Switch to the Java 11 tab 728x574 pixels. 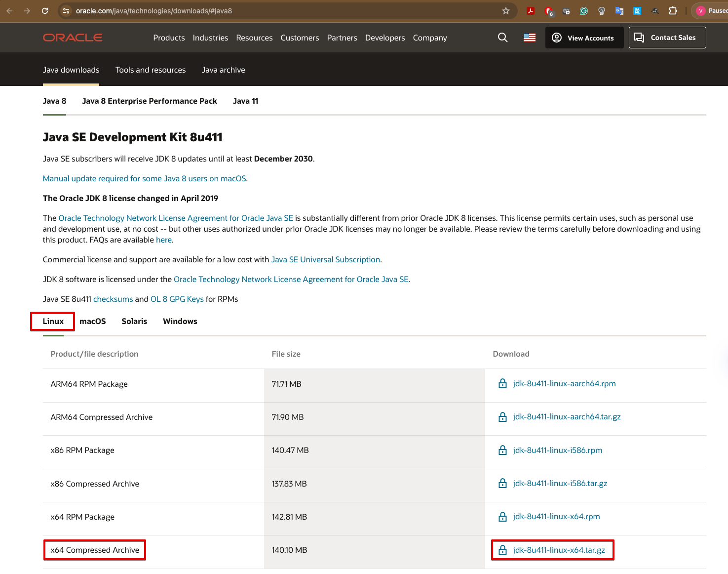(245, 101)
